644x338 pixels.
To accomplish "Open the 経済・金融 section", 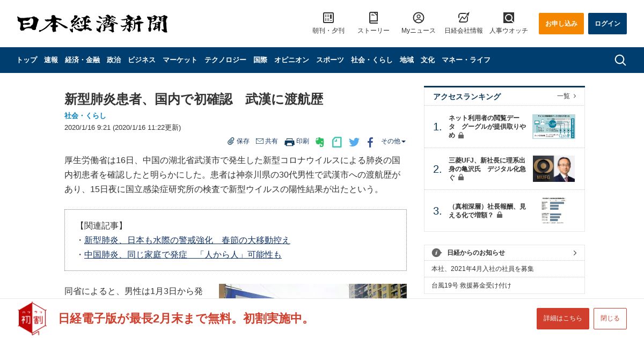I will click(x=82, y=60).
